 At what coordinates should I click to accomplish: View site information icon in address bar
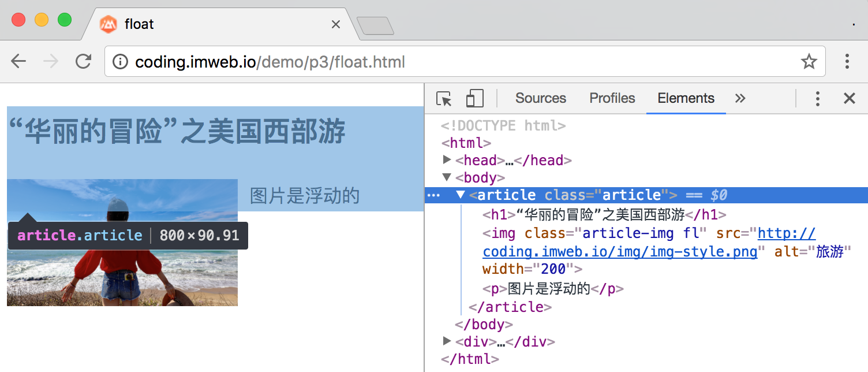tap(120, 61)
